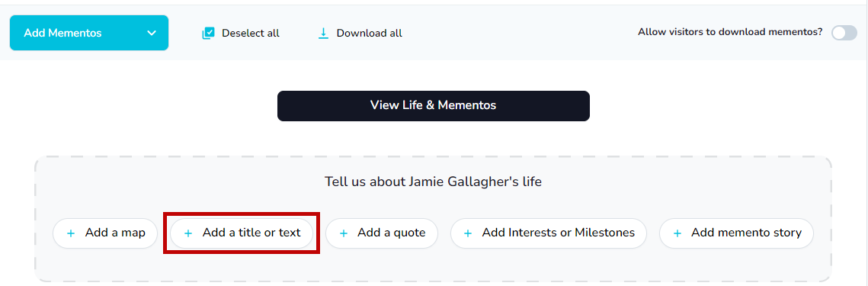Viewport: 868px width, 286px height.
Task: Select the Deselect all text label
Action: coord(251,34)
